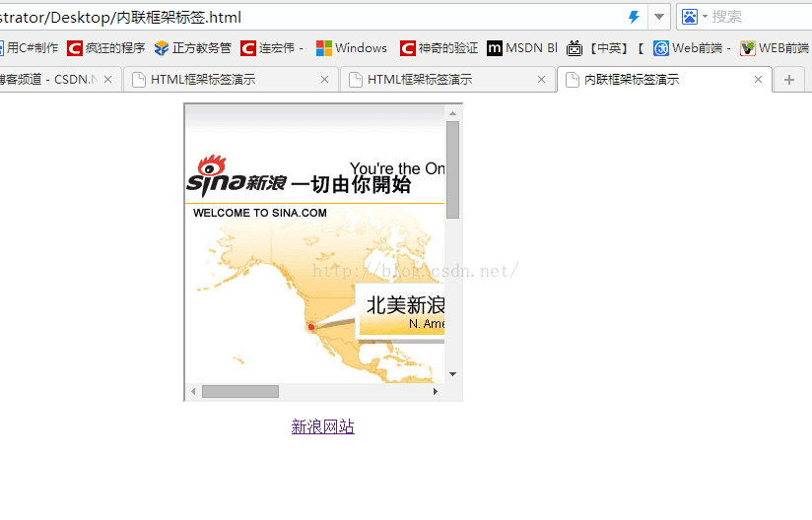The height and width of the screenshot is (520, 812).
Task: Open the 【中英】 bookmark
Action: 605,48
